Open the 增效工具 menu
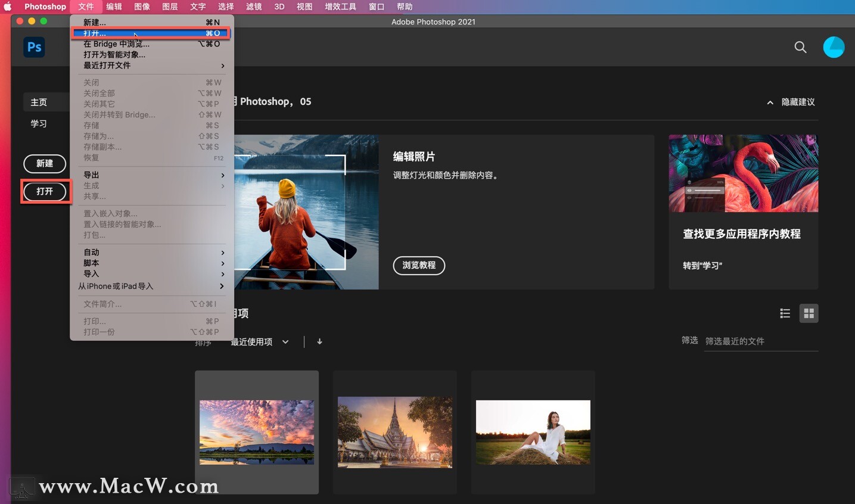855x504 pixels. (x=340, y=7)
